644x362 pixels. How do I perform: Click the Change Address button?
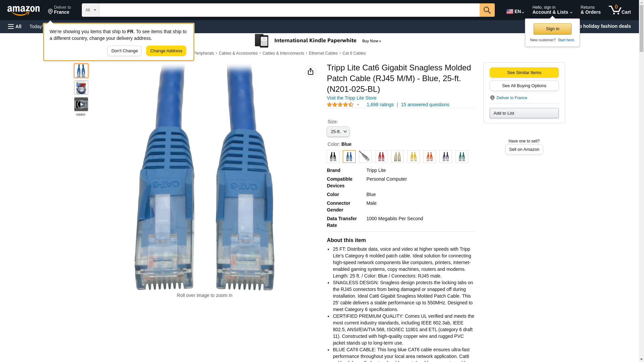pos(166,51)
